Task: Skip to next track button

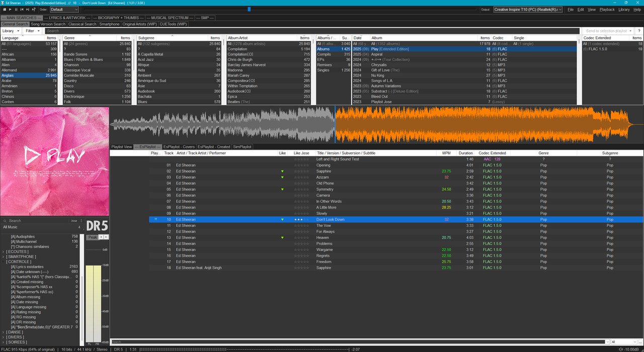Action: pyautogui.click(x=28, y=10)
